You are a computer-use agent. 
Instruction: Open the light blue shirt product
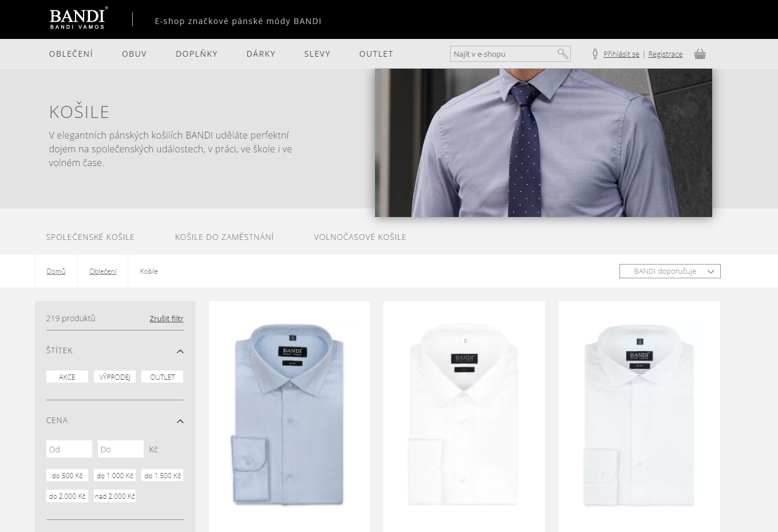coord(289,416)
